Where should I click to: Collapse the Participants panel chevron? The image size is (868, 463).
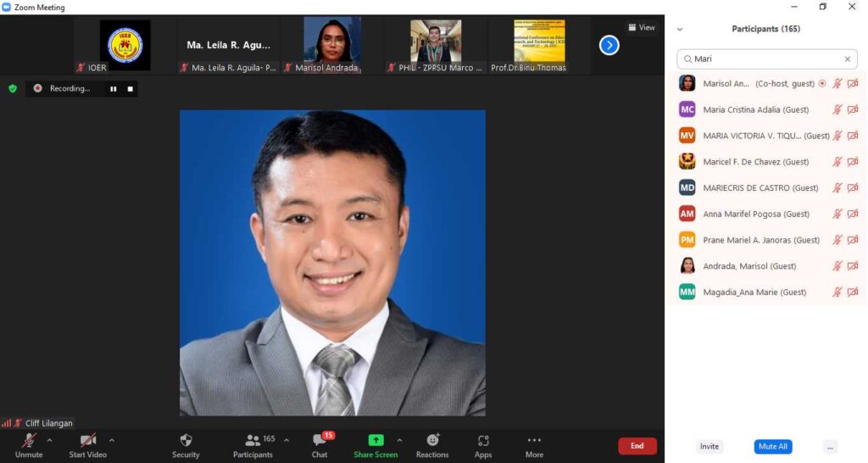pyautogui.click(x=679, y=29)
